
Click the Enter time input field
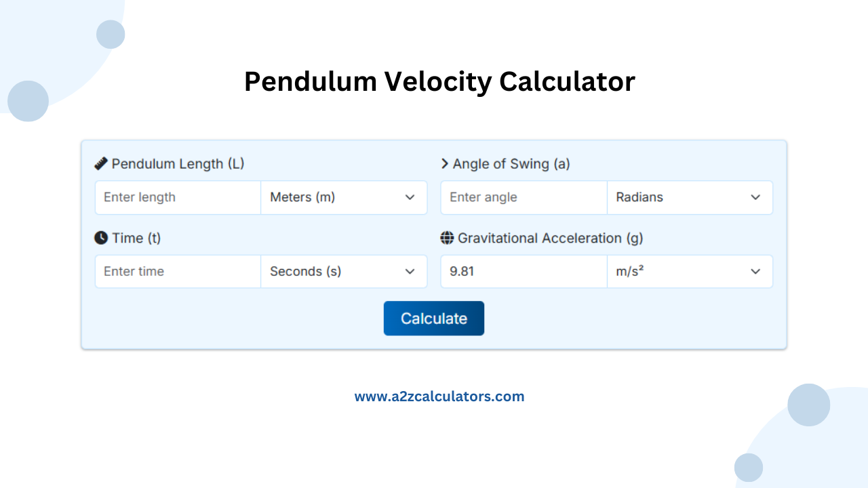coord(178,271)
